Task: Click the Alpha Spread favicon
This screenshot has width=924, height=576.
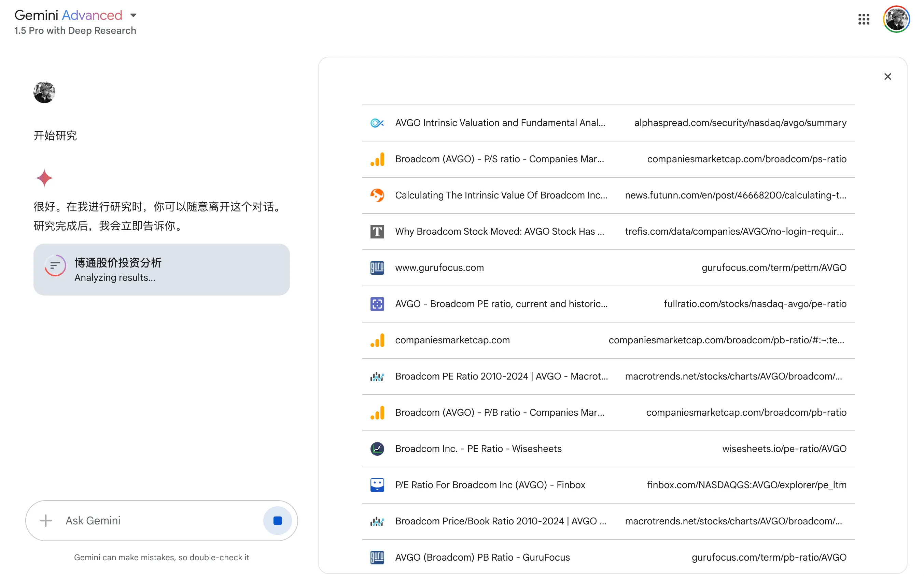Action: [377, 123]
